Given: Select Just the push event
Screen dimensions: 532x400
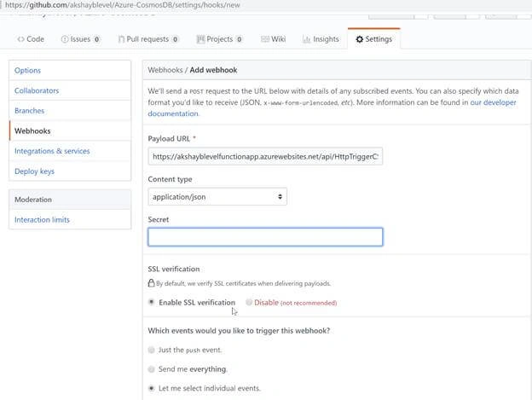Looking at the screenshot, I should tap(151, 350).
